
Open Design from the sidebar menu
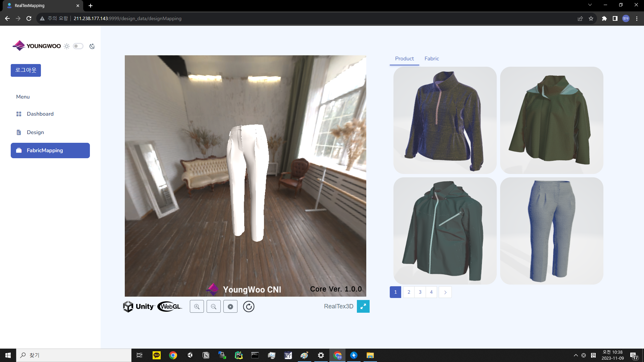click(x=35, y=132)
